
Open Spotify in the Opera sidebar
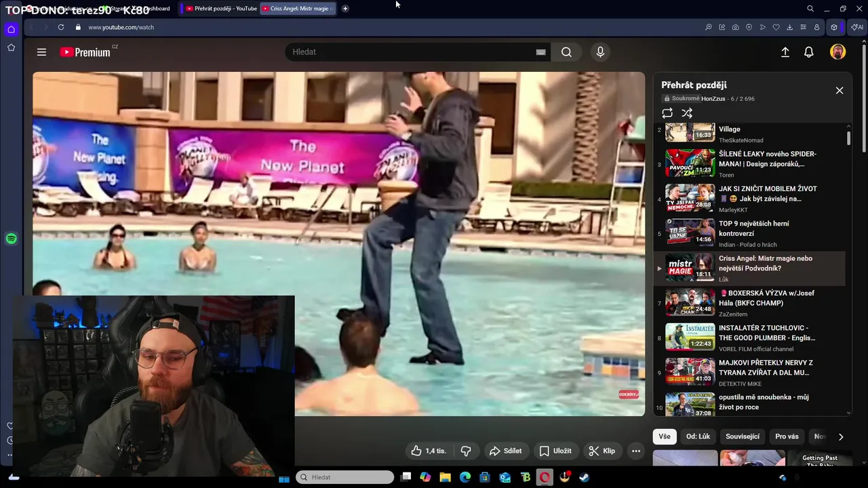tap(11, 239)
